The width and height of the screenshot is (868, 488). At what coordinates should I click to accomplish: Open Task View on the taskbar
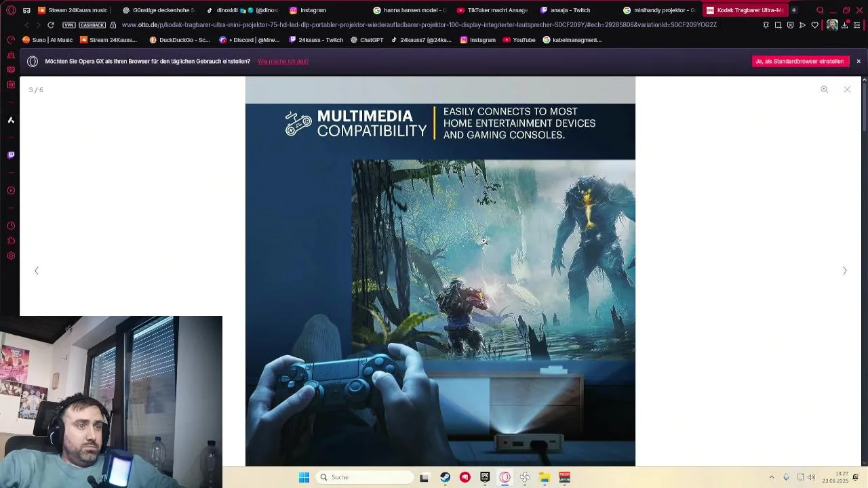coord(425,477)
